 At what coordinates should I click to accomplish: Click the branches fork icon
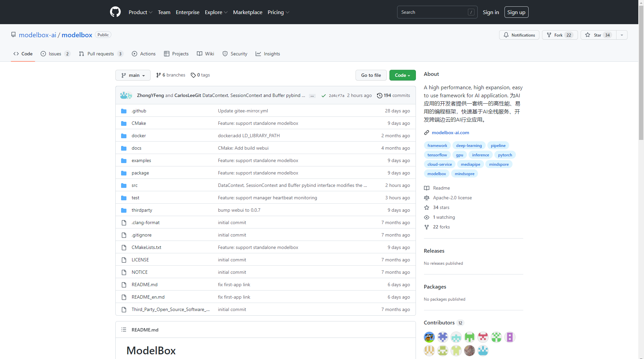158,75
